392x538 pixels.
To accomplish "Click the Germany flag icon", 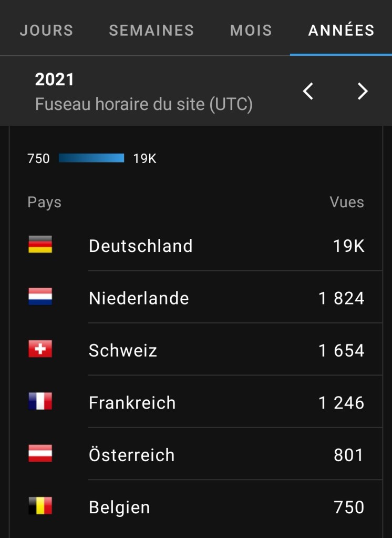I will (x=40, y=245).
